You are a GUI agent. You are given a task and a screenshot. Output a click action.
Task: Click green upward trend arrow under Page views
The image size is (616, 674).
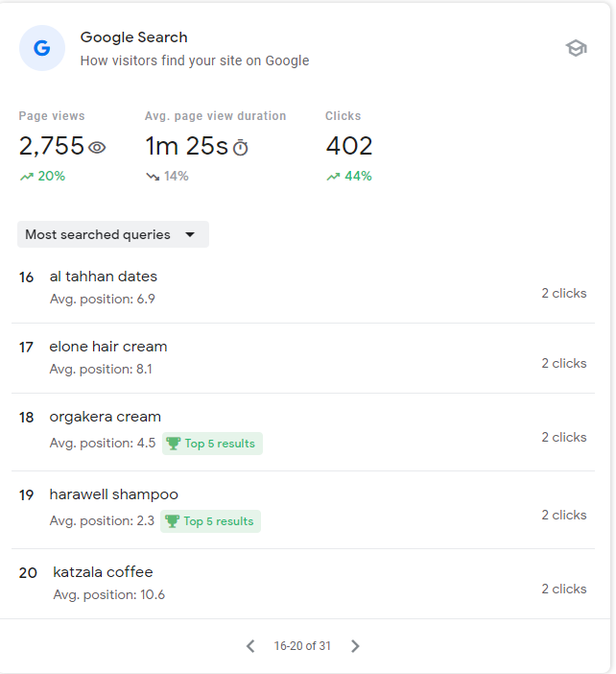pos(26,177)
